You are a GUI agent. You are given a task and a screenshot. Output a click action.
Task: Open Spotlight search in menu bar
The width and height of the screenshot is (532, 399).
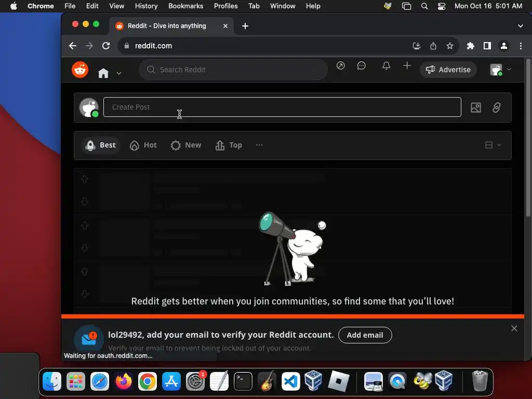coord(424,6)
